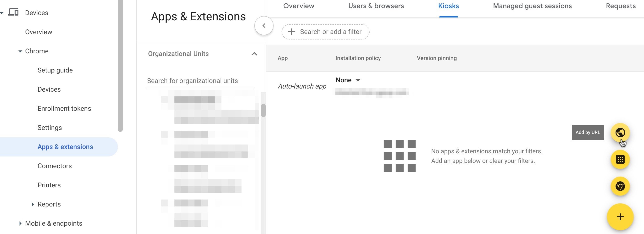Screen dimensions: 644x234
Task: Switch to the Overview tab
Action: point(299,6)
